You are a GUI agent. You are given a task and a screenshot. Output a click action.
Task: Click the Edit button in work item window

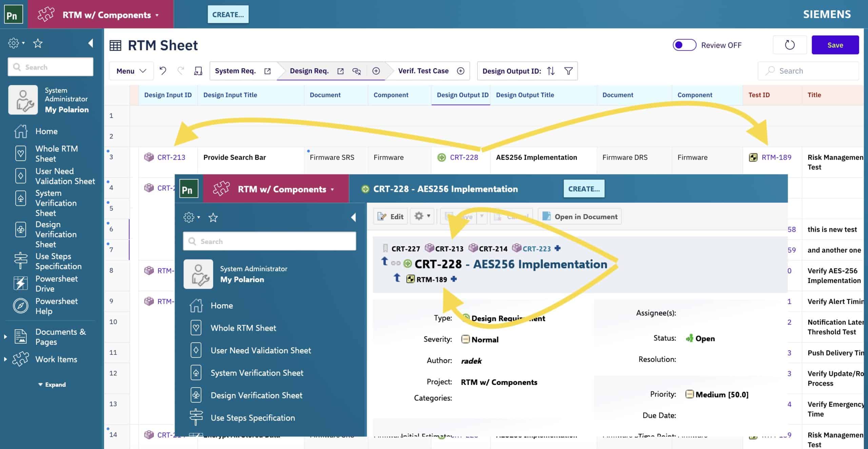(390, 217)
